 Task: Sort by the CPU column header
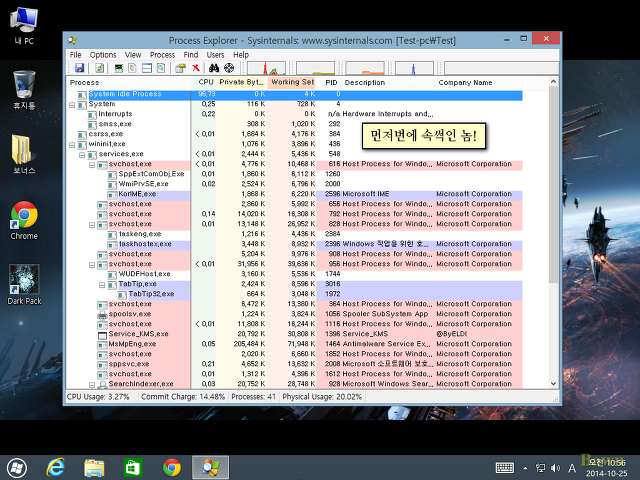click(x=204, y=82)
